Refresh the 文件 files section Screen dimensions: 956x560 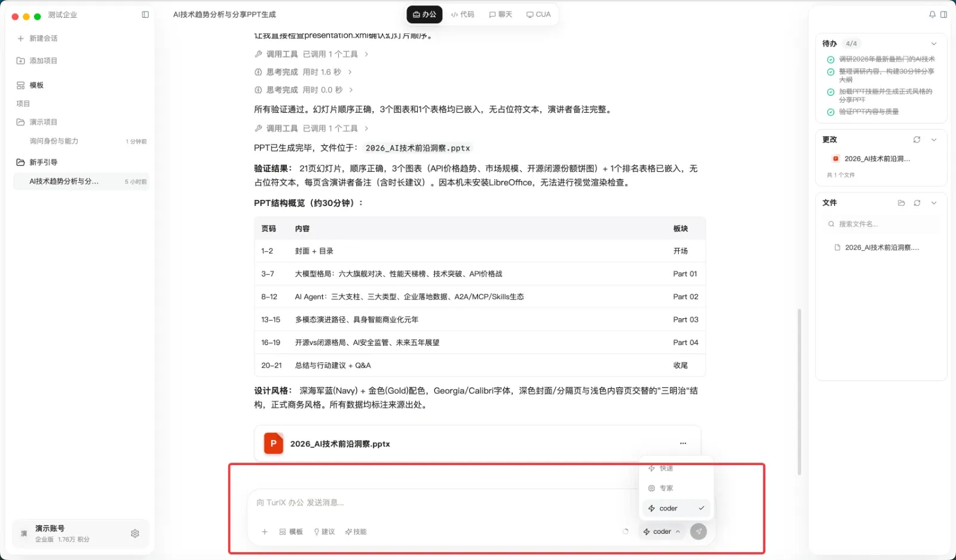(x=917, y=203)
